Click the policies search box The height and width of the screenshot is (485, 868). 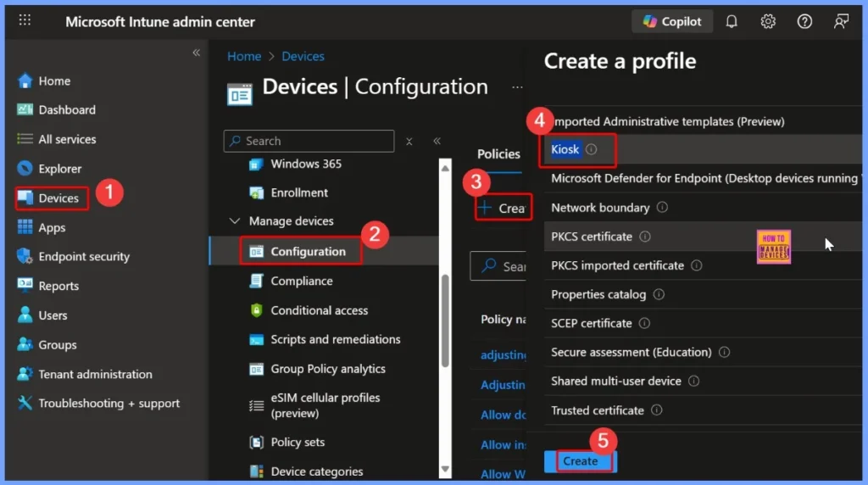pyautogui.click(x=498, y=266)
